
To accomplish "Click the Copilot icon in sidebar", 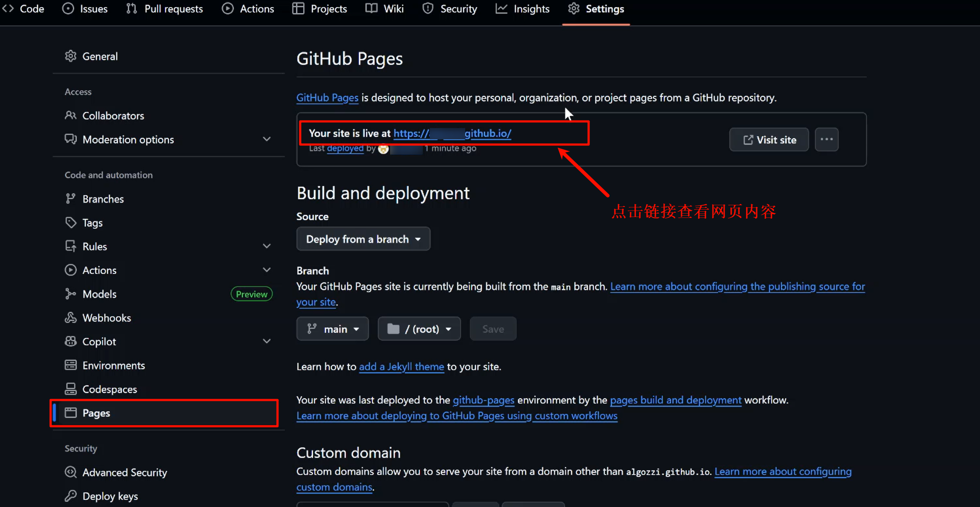I will pos(71,341).
